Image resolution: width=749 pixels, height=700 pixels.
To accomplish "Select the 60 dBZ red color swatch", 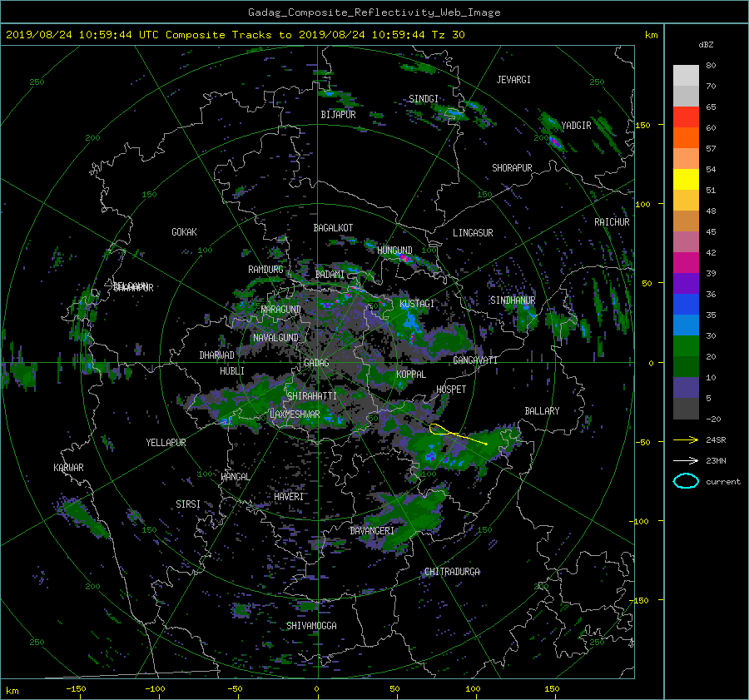I will [x=686, y=117].
